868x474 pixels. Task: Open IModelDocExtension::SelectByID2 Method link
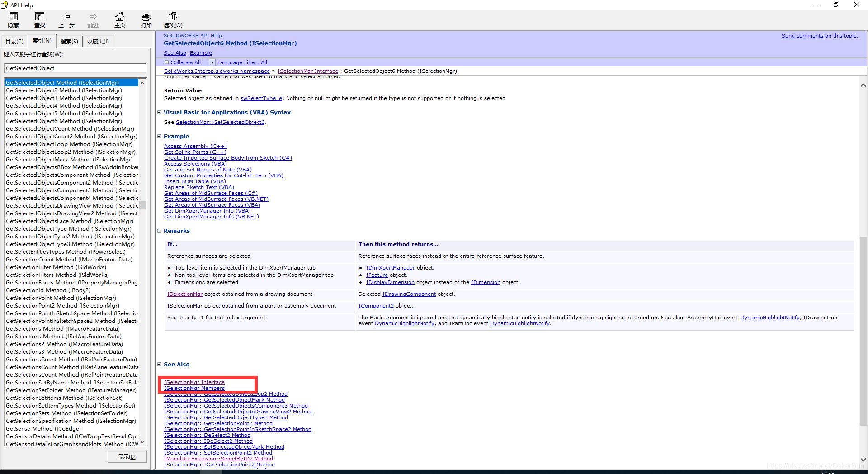(x=218, y=459)
